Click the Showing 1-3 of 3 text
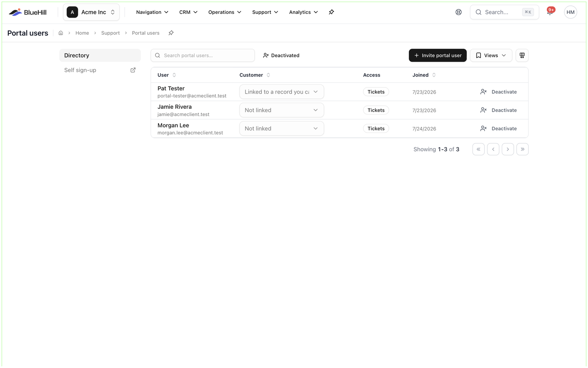Viewport: 588px width, 368px height. coord(436,149)
